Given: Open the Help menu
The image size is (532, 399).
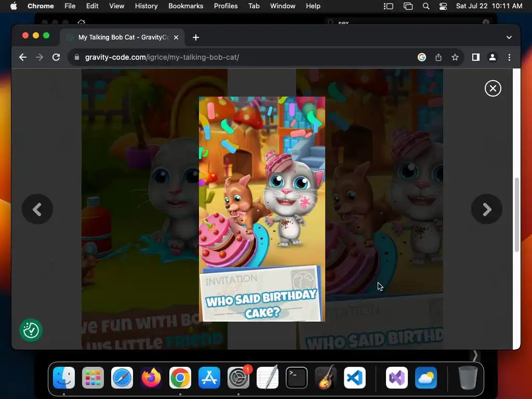Looking at the screenshot, I should point(313,6).
